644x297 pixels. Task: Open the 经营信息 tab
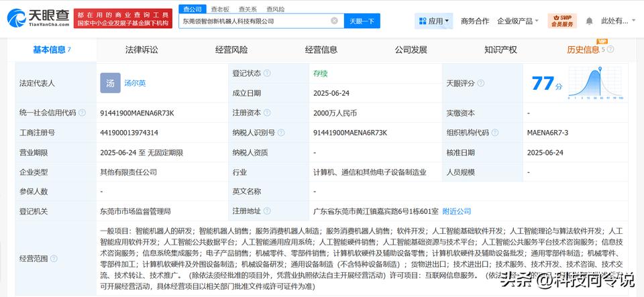click(x=321, y=50)
